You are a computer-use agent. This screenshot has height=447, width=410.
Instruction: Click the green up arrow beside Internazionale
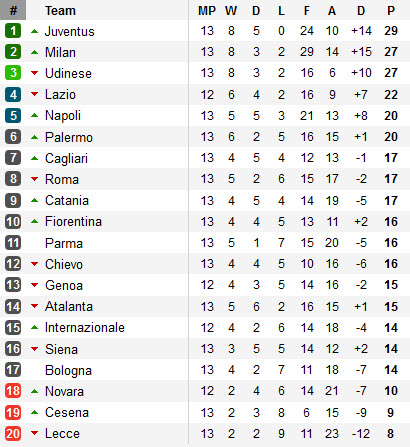tap(34, 327)
